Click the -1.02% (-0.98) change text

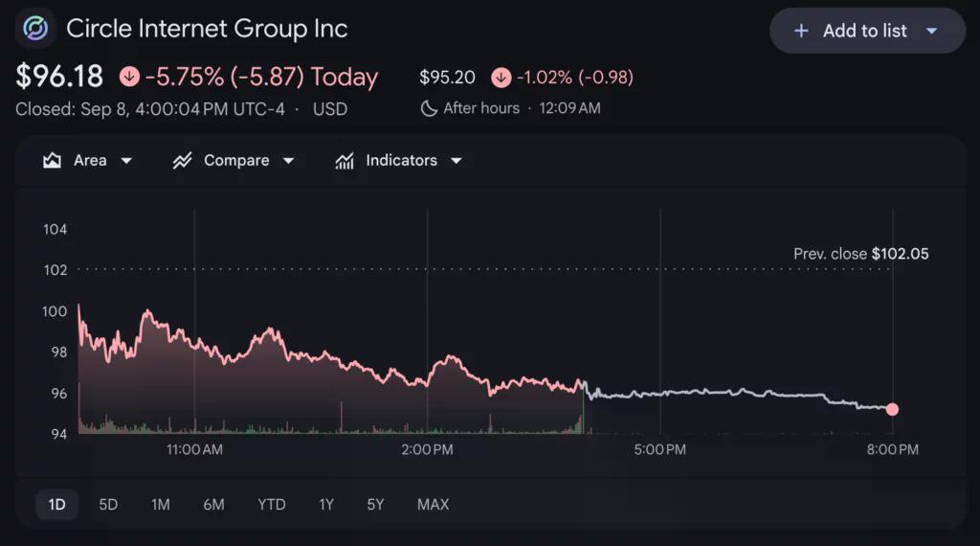[575, 78]
